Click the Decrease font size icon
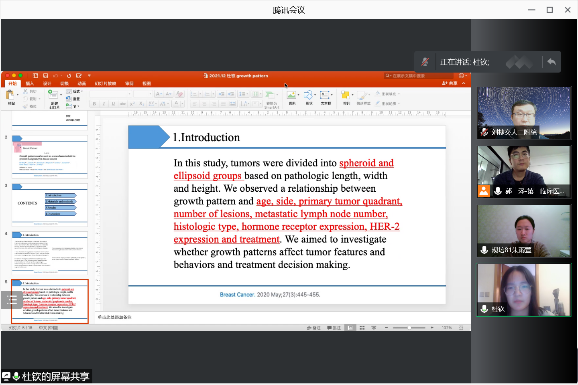Image resolution: width=578 pixels, height=385 pixels. pos(168,94)
